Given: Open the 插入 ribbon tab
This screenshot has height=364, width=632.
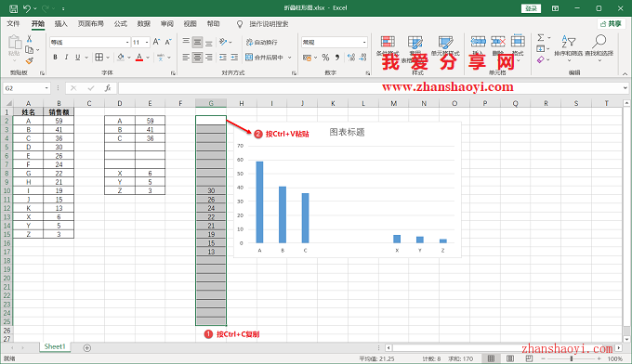Looking at the screenshot, I should [60, 24].
